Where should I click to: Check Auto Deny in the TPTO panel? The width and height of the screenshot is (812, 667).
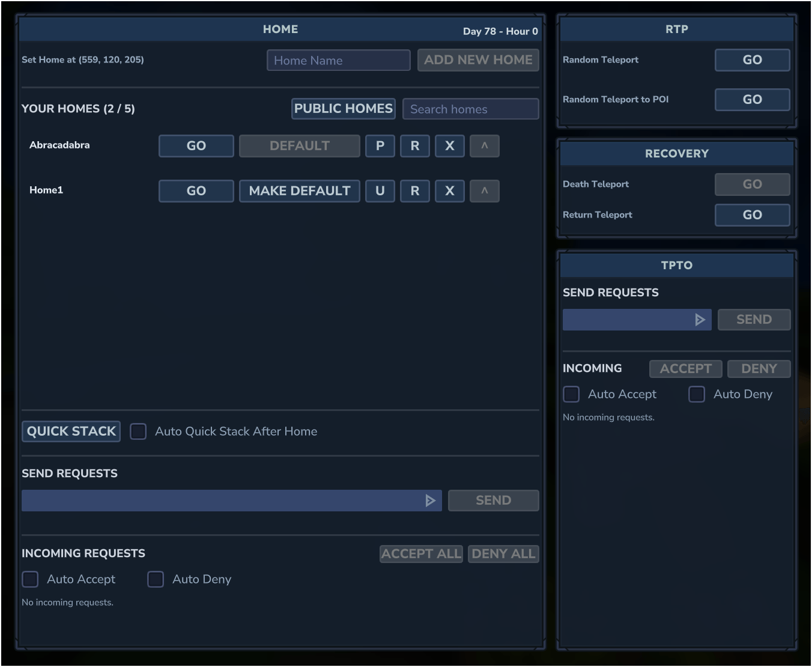point(697,394)
